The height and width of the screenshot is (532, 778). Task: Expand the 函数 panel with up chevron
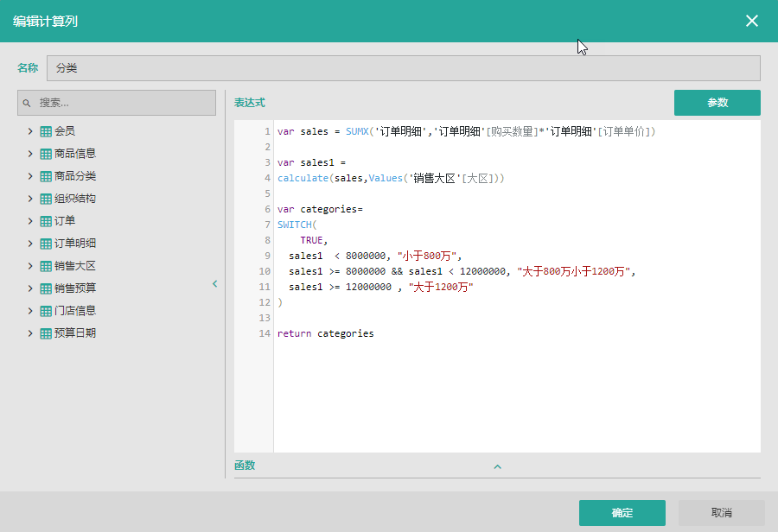pyautogui.click(x=497, y=466)
